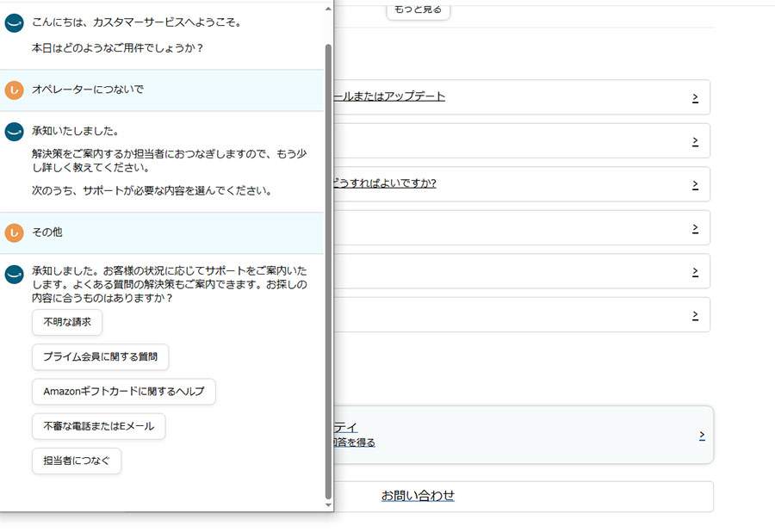The height and width of the screenshot is (532, 775).
Task: Click the その他 message text
Action: (47, 232)
